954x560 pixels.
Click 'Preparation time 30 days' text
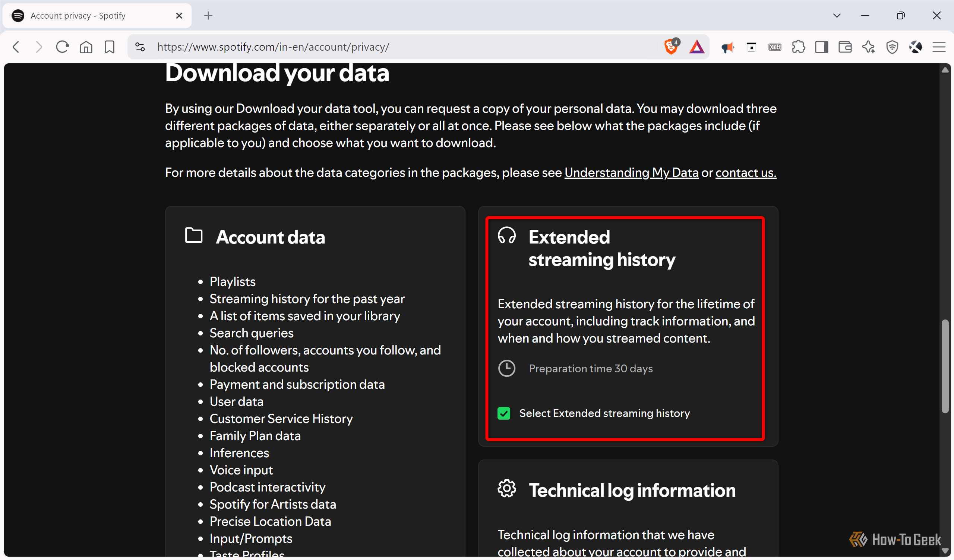coord(591,369)
